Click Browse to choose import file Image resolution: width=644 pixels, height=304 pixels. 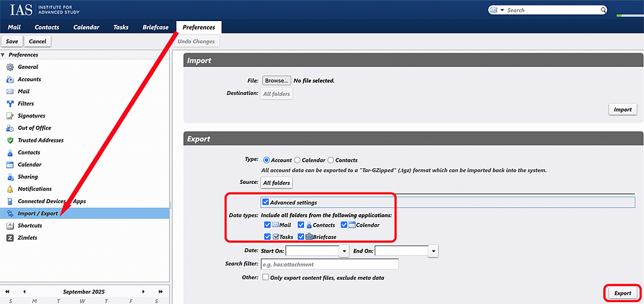277,80
